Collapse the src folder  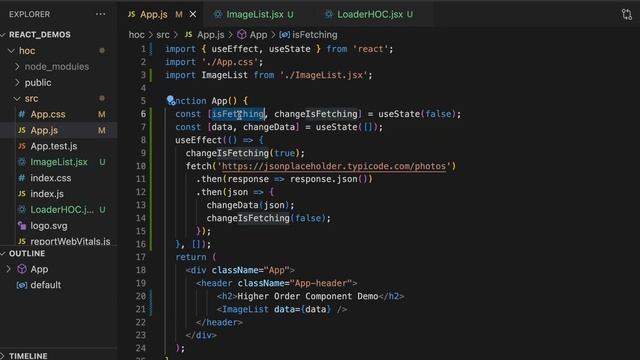(x=31, y=98)
